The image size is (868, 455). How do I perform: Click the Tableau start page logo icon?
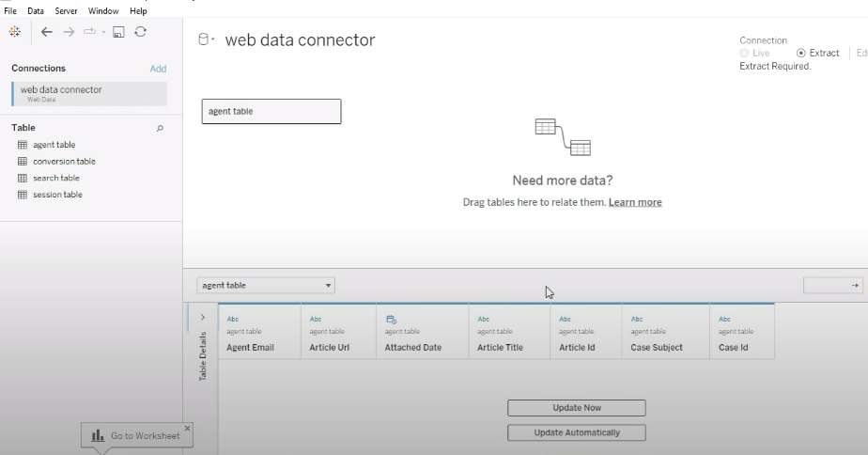[x=14, y=31]
